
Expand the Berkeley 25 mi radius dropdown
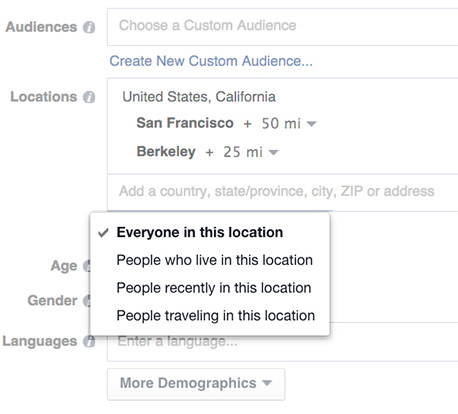(273, 153)
